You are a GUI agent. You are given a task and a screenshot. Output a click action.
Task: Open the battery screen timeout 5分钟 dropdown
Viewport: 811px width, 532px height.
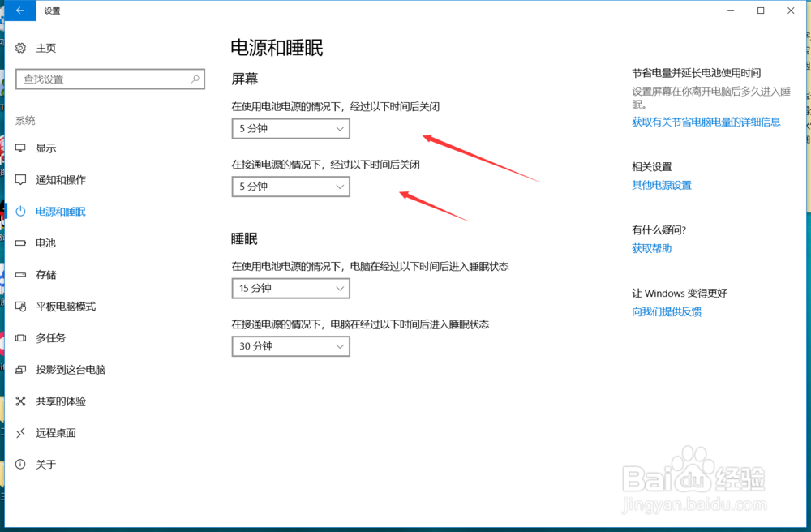coord(290,128)
